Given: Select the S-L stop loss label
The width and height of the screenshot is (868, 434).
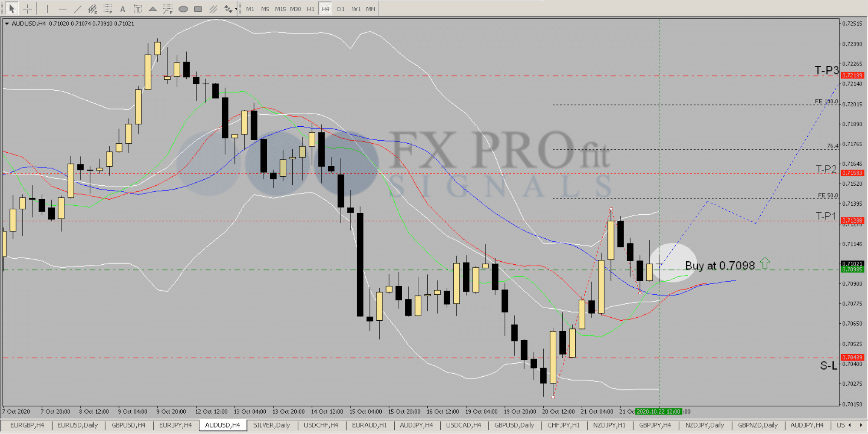Looking at the screenshot, I should point(828,366).
